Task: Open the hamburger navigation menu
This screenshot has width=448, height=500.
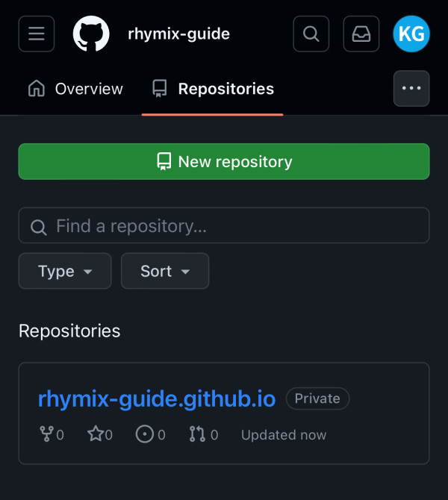Action: pos(37,34)
